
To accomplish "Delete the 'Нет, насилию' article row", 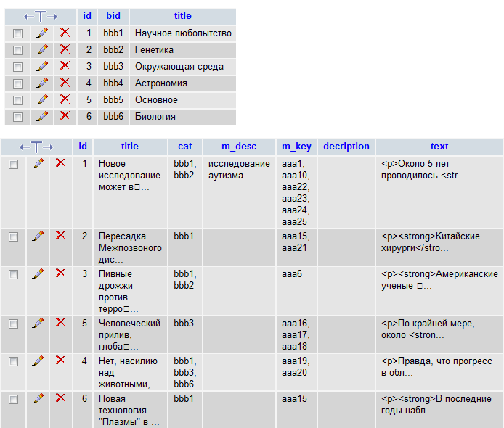I will 60,361.
